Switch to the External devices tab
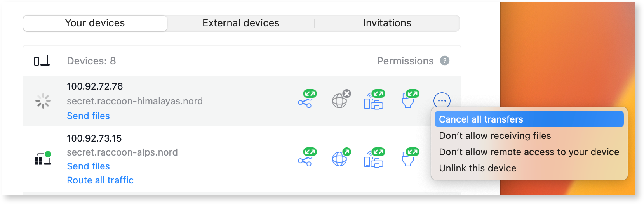This screenshot has height=204, width=644. (x=241, y=23)
